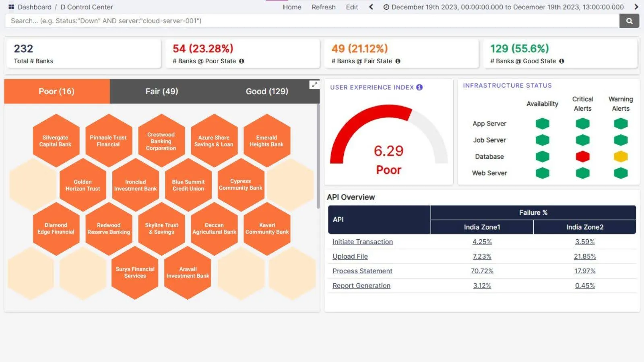Click Database yellow Warning Alerts hexagon
The image size is (644, 362).
[621, 156]
